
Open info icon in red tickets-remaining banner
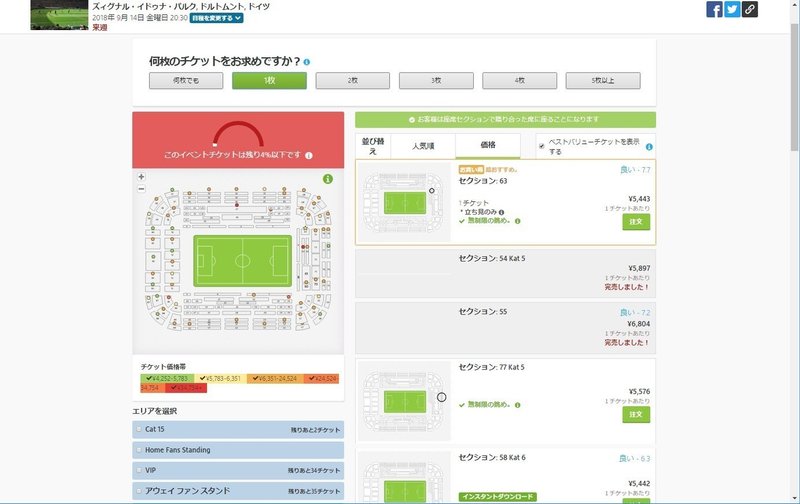pyautogui.click(x=309, y=155)
